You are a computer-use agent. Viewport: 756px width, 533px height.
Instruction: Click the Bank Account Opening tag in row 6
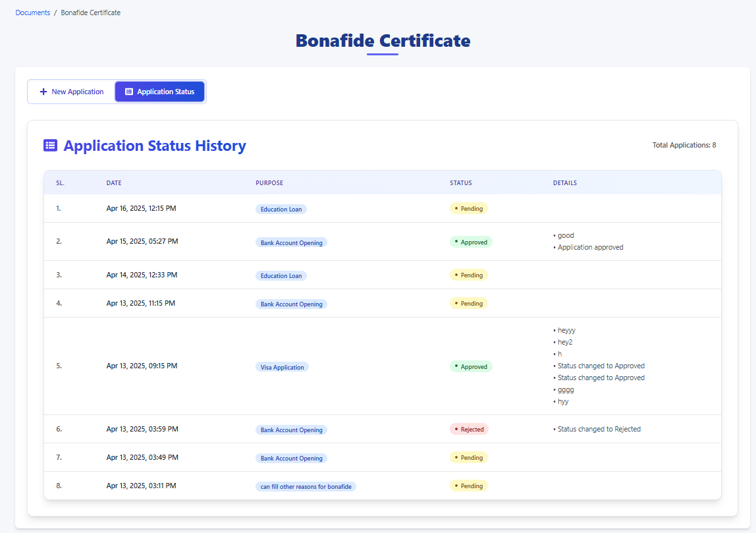coord(291,430)
